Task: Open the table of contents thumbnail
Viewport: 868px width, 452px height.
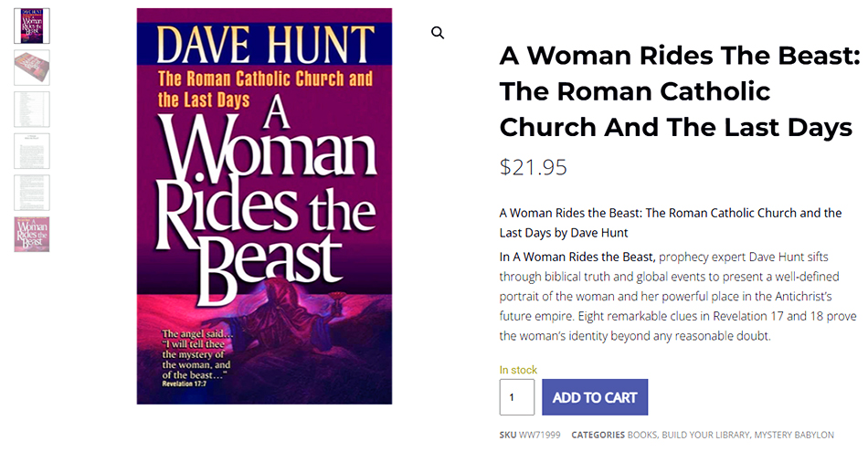Action: point(32,109)
